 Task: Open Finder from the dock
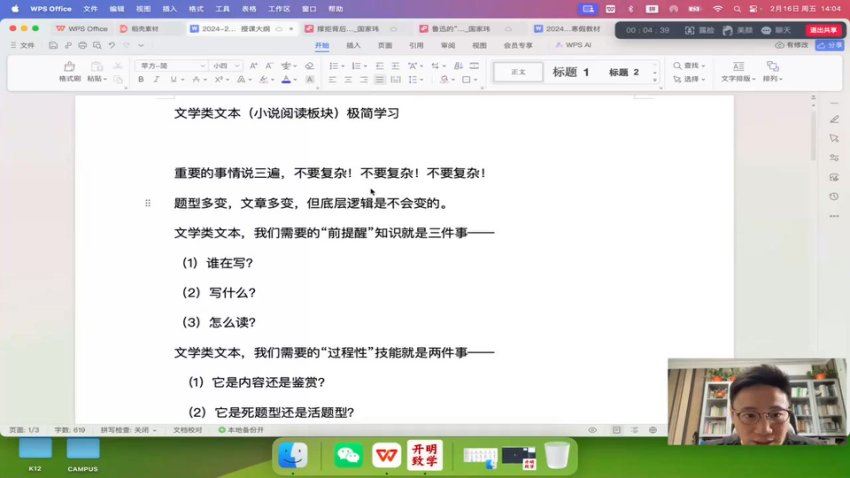[x=293, y=455]
